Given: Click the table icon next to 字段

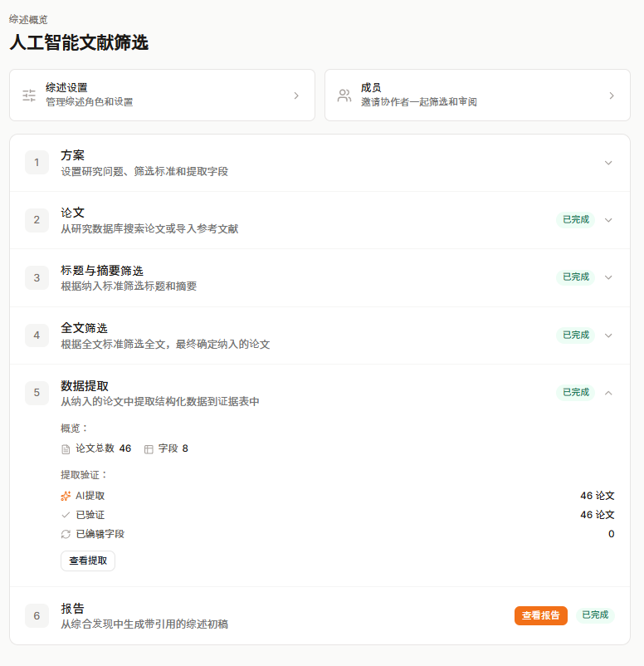Looking at the screenshot, I should click(149, 449).
